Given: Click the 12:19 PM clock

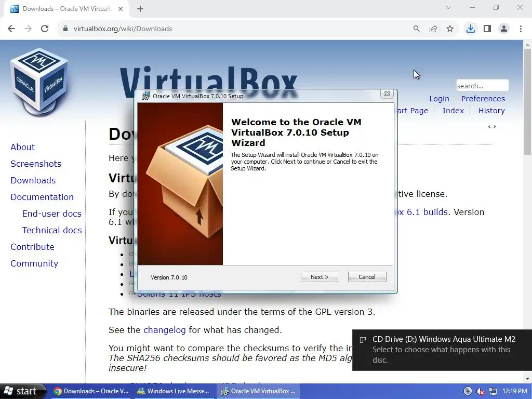Looking at the screenshot, I should pos(515,391).
